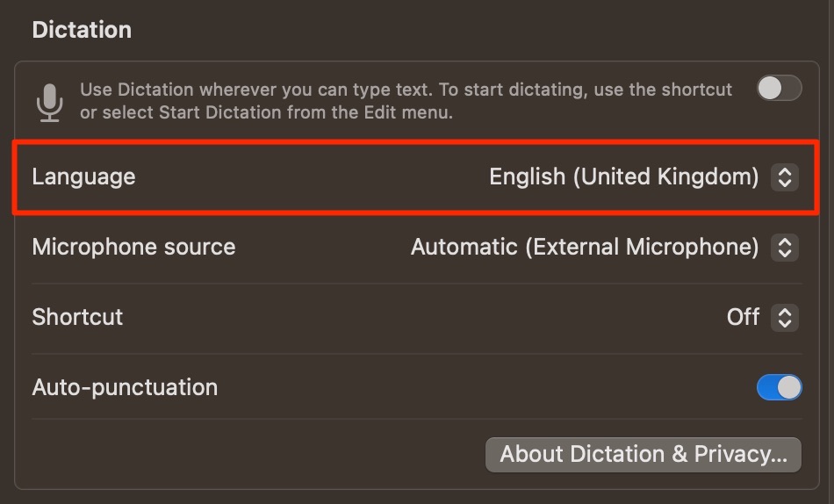
Task: Click upward arrow in Language chevron control
Action: 785,171
